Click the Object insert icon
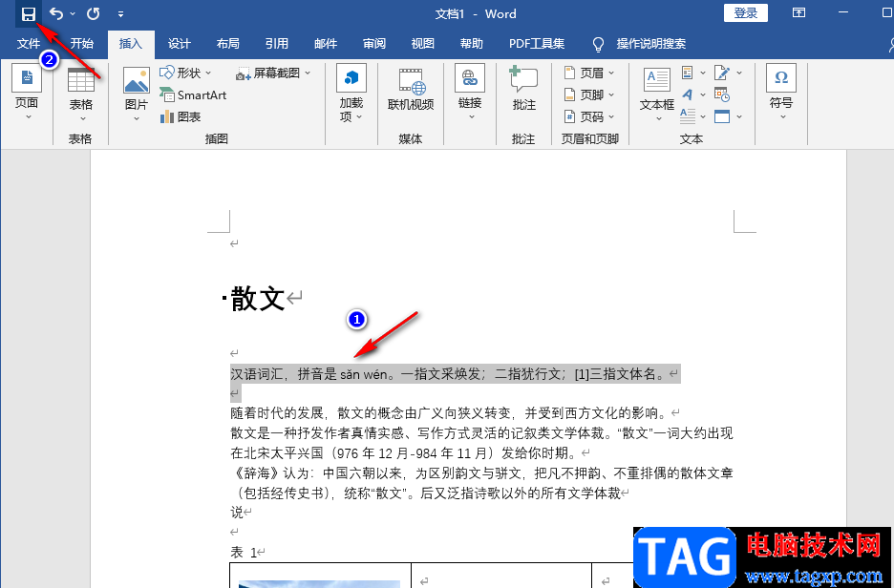The width and height of the screenshot is (894, 588). (x=722, y=116)
